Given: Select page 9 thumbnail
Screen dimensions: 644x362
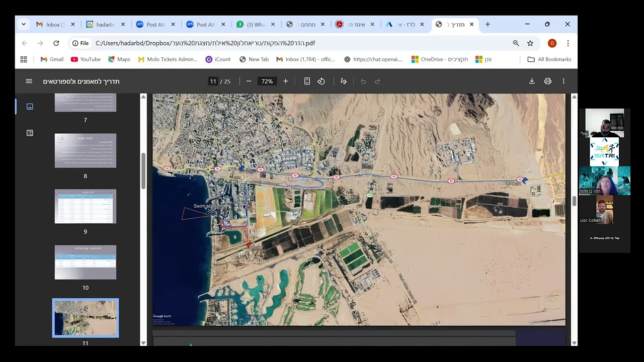Looking at the screenshot, I should [85, 206].
